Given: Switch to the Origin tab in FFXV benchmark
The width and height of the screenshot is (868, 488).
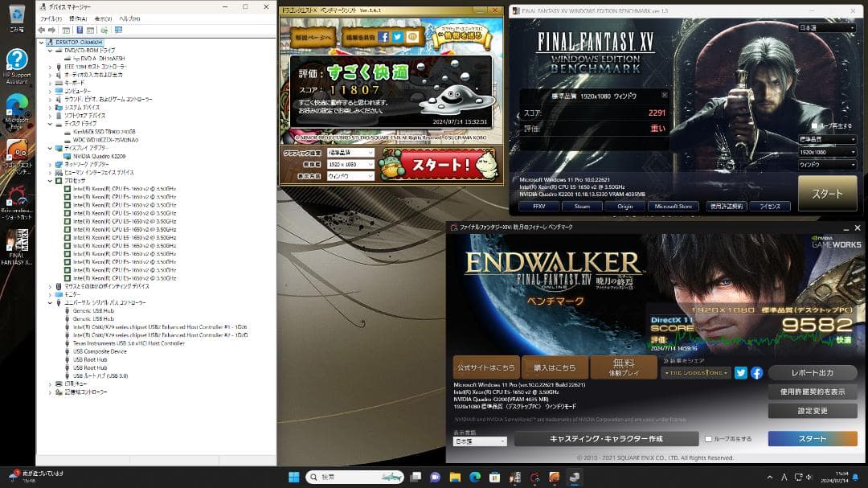Looking at the screenshot, I should coord(625,205).
